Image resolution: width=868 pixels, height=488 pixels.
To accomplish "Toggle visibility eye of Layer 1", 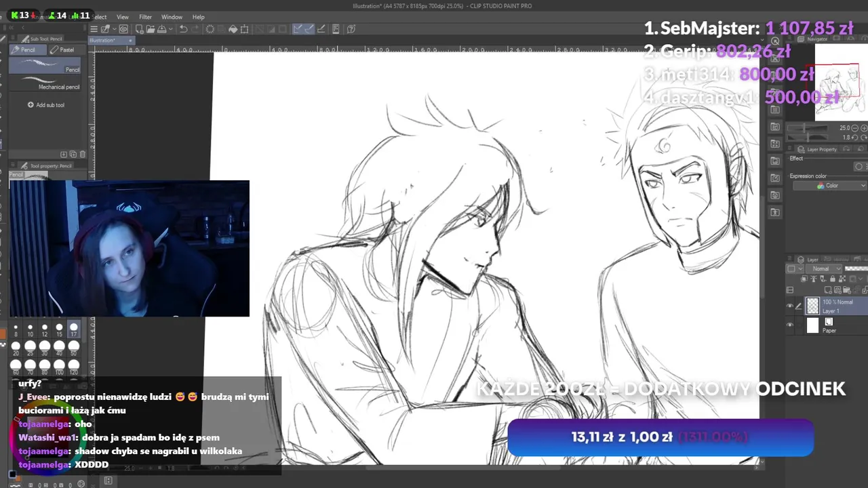I will point(789,306).
